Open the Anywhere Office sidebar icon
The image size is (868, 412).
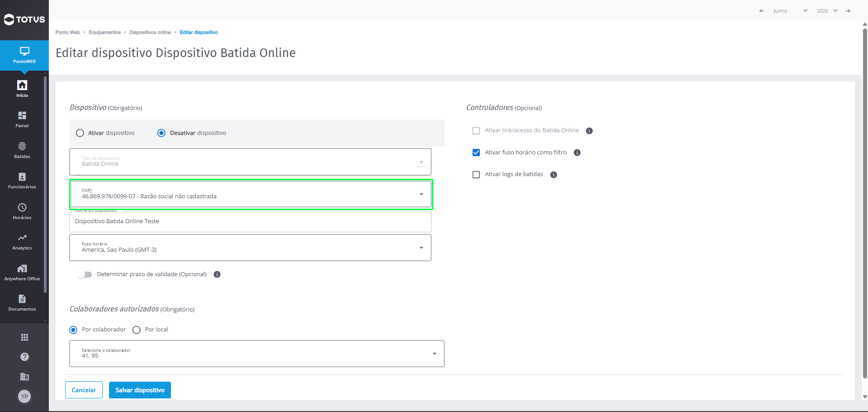[x=22, y=268]
